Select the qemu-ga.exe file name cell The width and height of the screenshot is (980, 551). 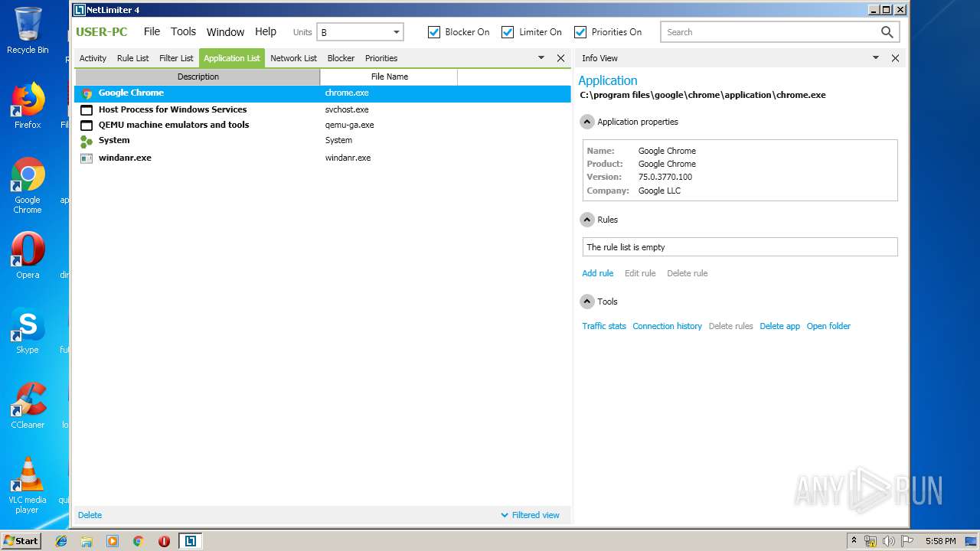click(x=349, y=126)
